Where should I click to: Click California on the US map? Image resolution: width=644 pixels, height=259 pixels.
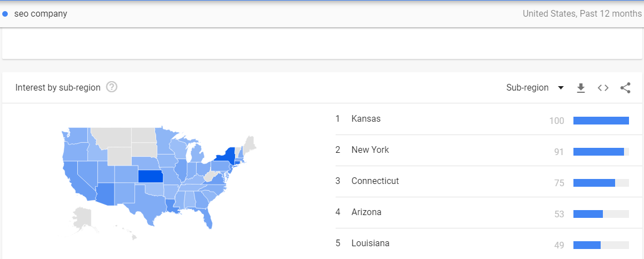click(x=73, y=180)
